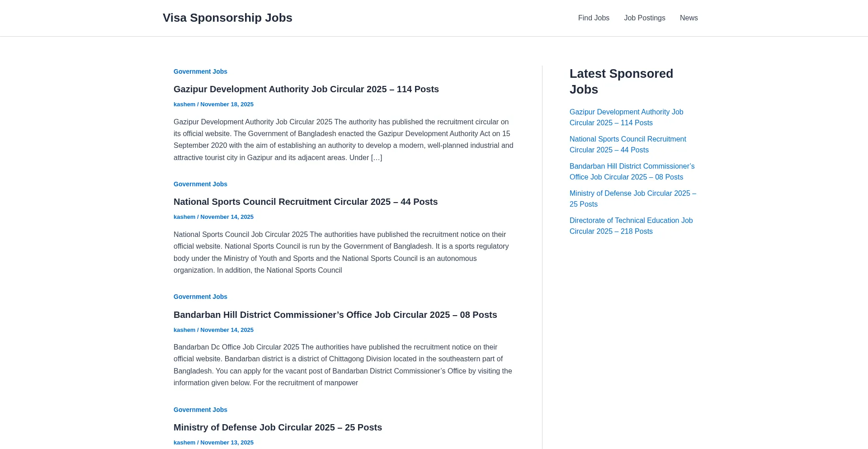
Task: Select sidebar link Bandarban Hill District Commissioner's Office
Action: click(632, 171)
